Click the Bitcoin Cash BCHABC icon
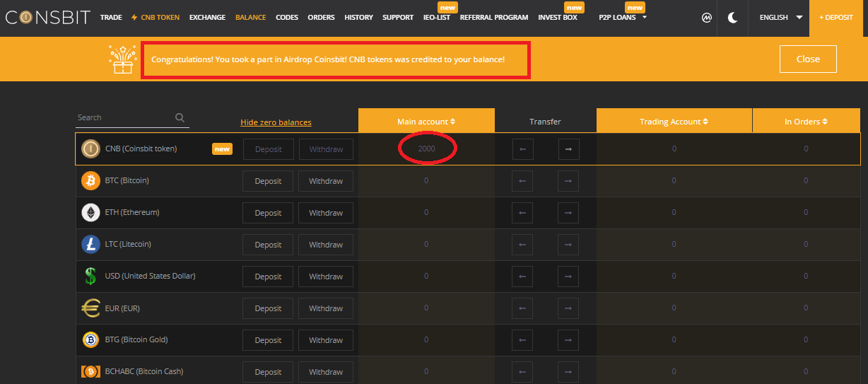The width and height of the screenshot is (868, 384). click(x=90, y=371)
